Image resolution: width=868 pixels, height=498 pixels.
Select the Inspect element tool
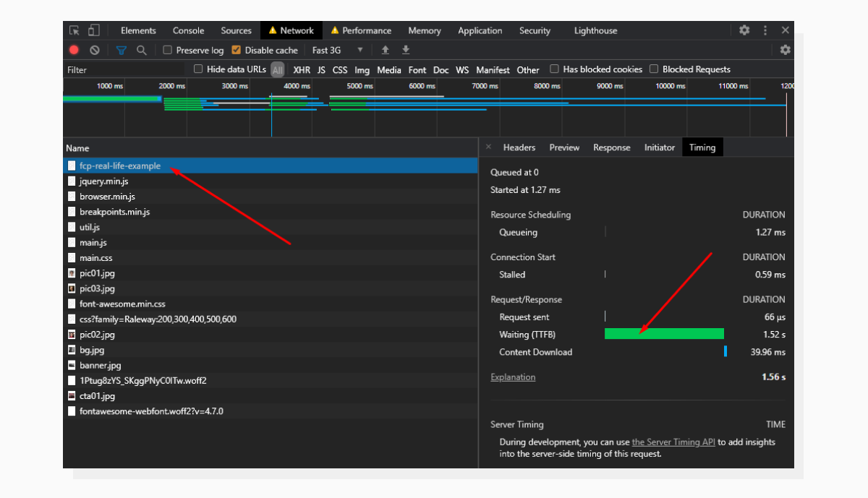74,30
